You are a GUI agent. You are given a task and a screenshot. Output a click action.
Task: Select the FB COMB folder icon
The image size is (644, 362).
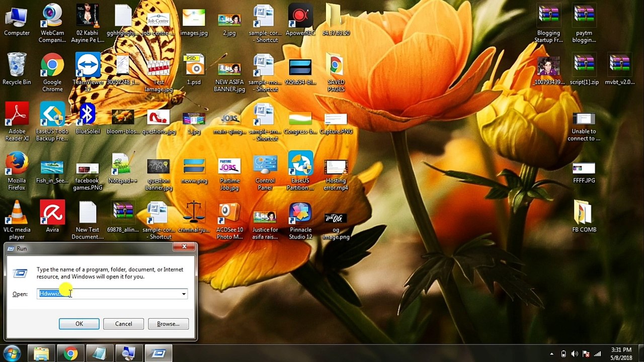(x=584, y=216)
